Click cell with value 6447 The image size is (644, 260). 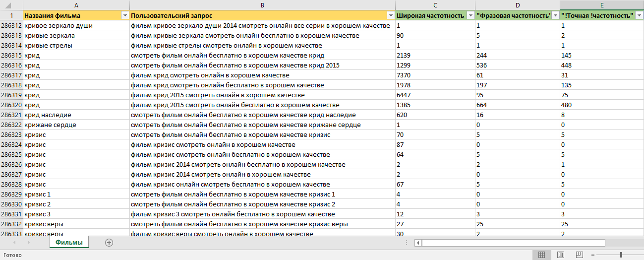coord(435,95)
